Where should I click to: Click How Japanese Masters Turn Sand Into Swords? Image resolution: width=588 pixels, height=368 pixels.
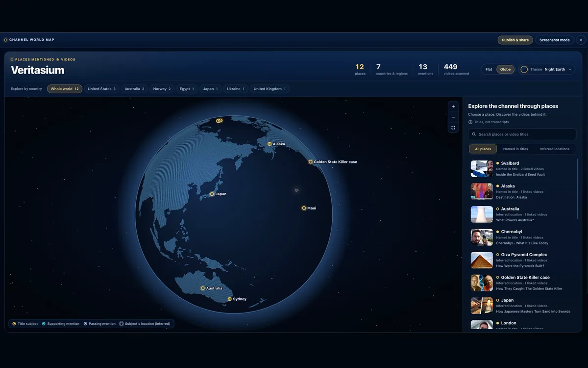(x=533, y=312)
